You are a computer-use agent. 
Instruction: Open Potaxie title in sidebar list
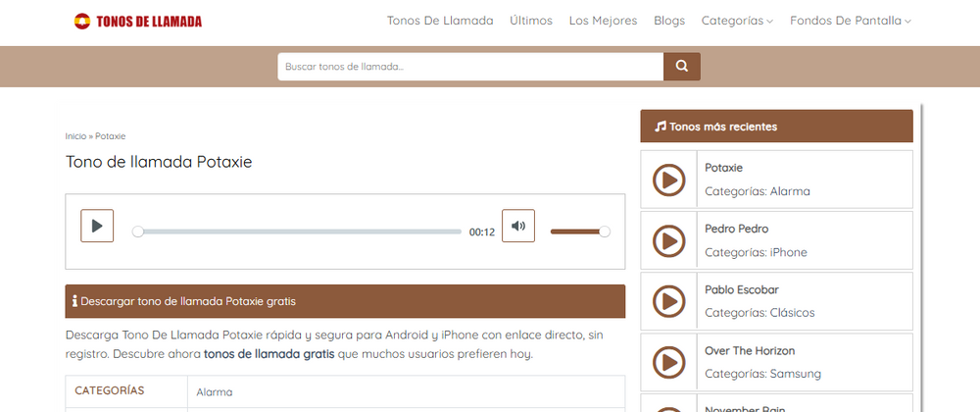coord(724,168)
